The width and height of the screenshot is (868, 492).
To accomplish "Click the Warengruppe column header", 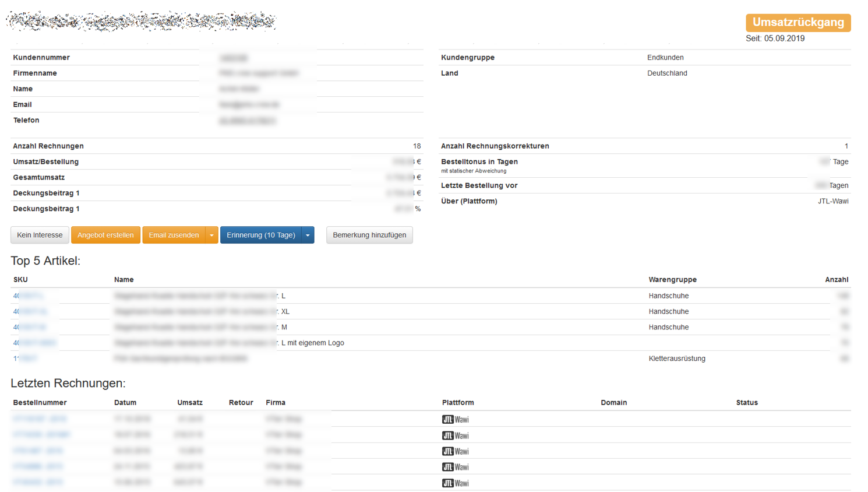I will pos(672,280).
